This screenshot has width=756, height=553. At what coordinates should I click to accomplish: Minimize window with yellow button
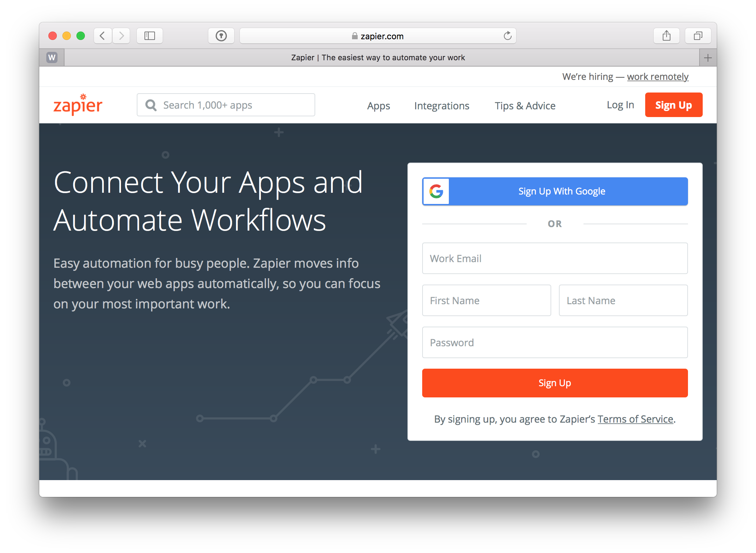pyautogui.click(x=67, y=36)
